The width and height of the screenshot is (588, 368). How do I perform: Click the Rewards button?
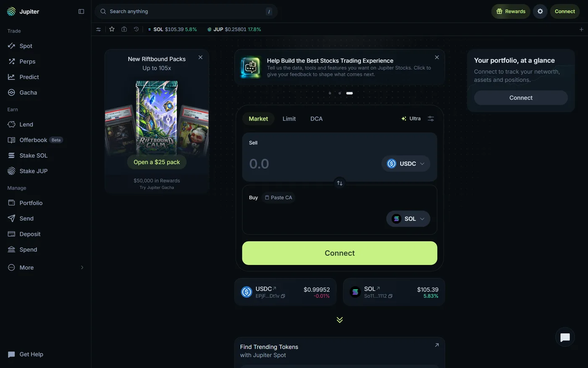coord(511,11)
